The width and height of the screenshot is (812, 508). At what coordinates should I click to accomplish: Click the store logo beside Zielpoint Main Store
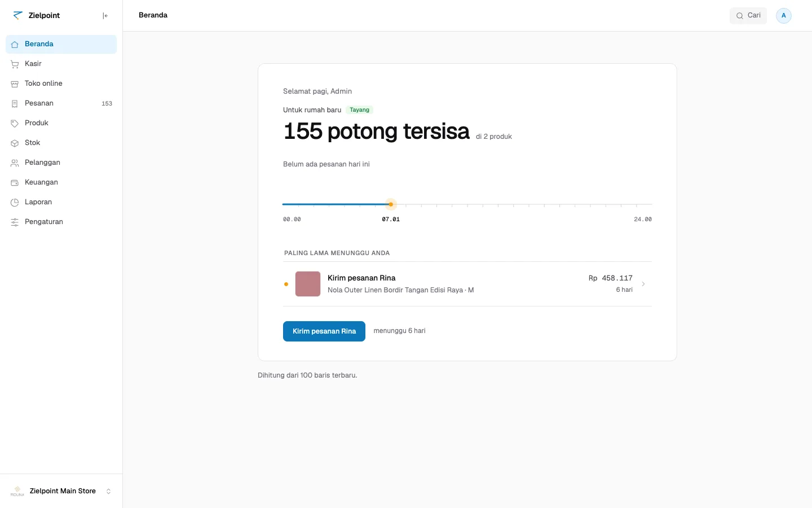17,491
